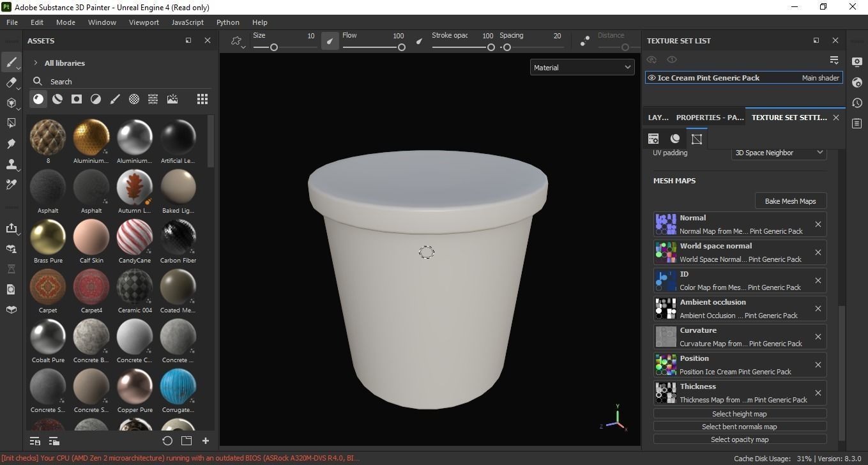
Task: Toggle lazy mouse button beside Distance
Action: click(585, 41)
